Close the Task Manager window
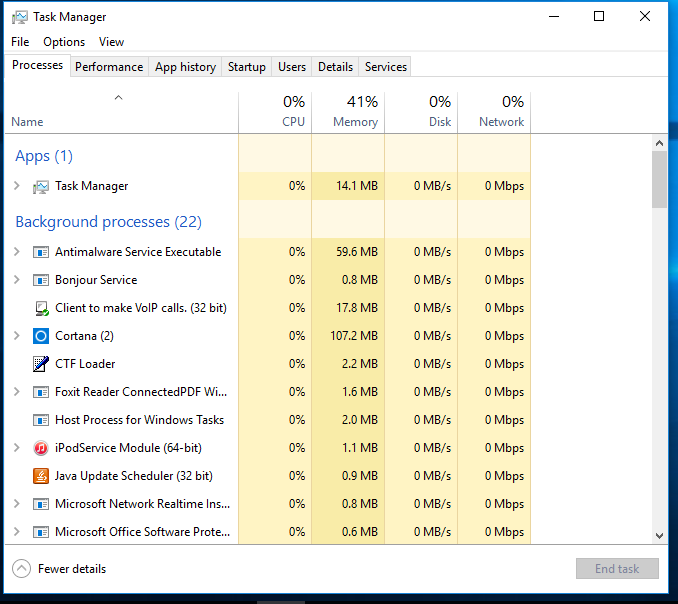Viewport: 678px width, 604px height. (x=645, y=16)
